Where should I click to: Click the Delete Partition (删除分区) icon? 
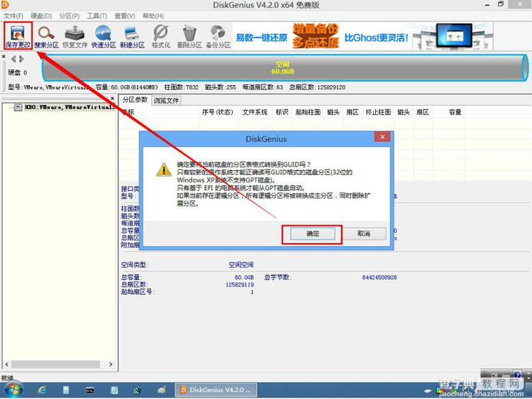coord(189,35)
